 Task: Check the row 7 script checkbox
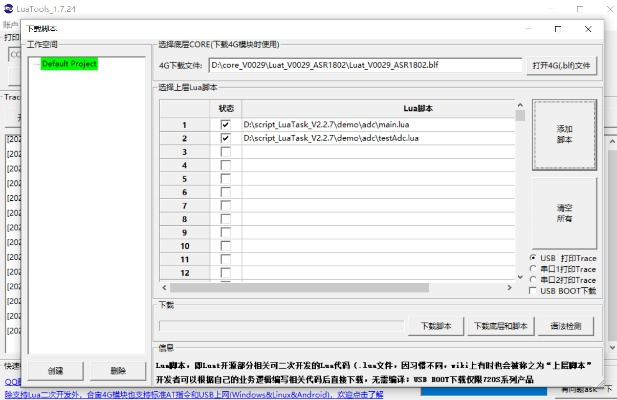pos(225,205)
